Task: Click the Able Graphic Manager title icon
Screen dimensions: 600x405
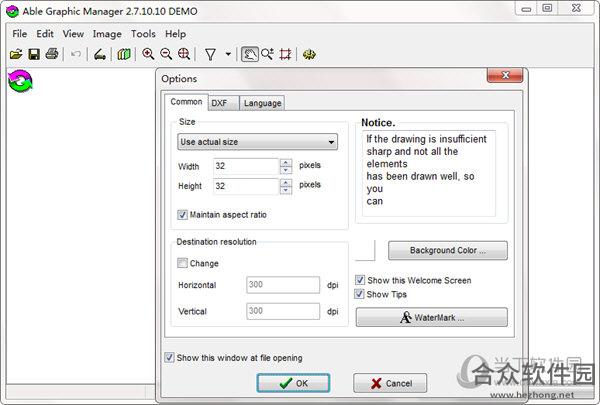Action: [12, 11]
